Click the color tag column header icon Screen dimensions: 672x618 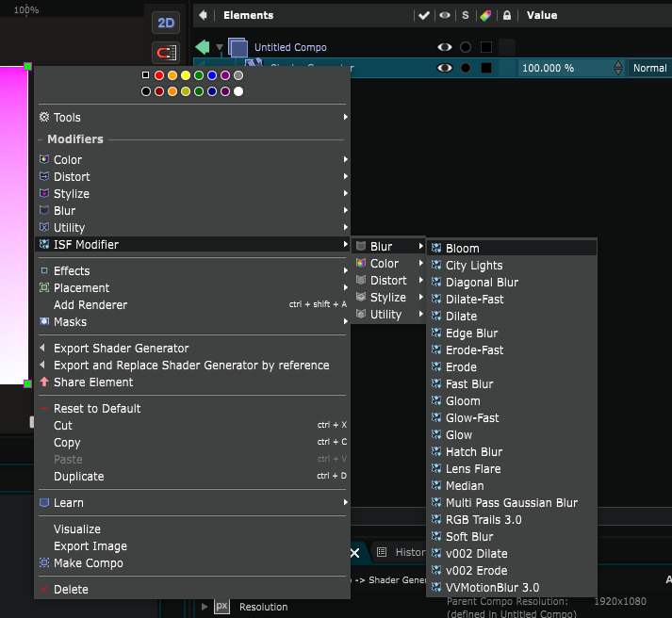point(485,16)
